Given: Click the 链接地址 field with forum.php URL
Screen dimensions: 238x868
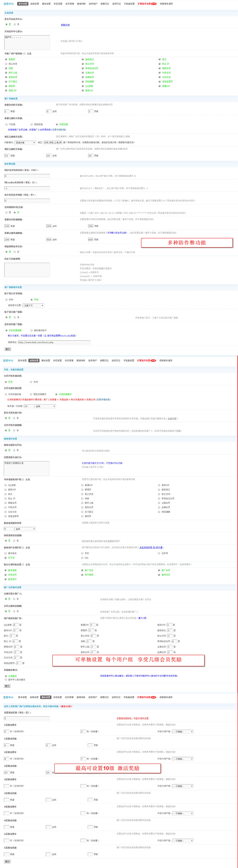Looking at the screenshot, I should coord(54,342).
